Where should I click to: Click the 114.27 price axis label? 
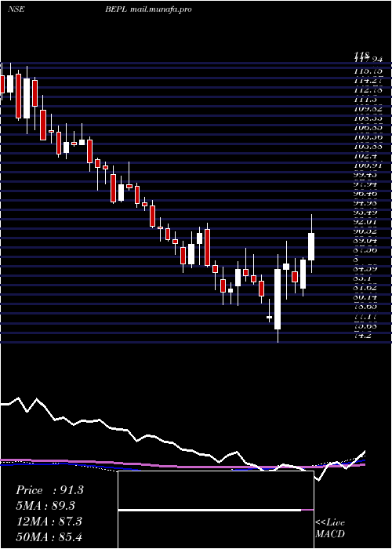click(368, 81)
